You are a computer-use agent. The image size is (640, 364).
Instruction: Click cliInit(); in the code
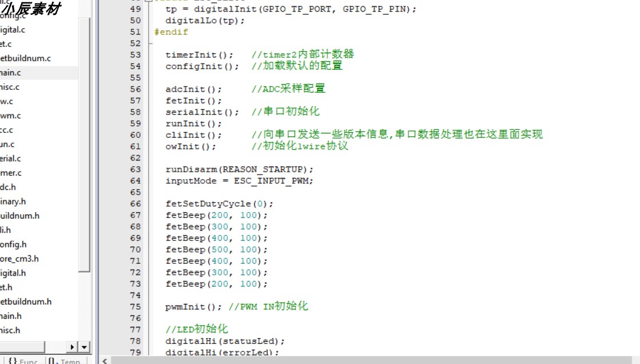193,134
